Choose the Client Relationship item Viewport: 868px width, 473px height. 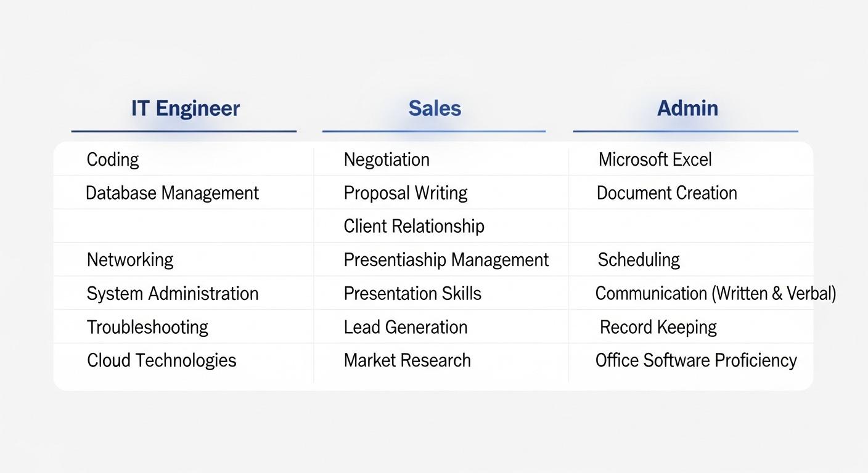click(x=414, y=226)
